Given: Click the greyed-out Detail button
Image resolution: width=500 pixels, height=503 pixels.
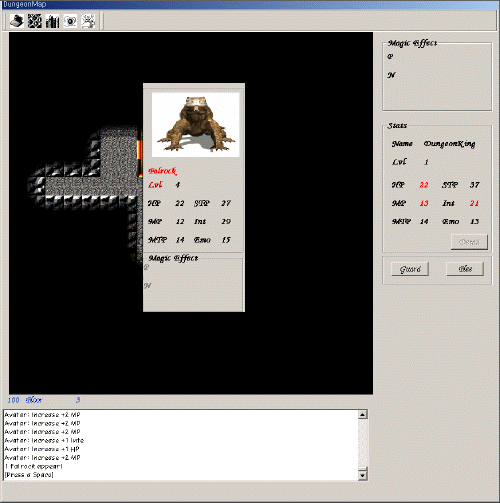Looking at the screenshot, I should coord(469,242).
